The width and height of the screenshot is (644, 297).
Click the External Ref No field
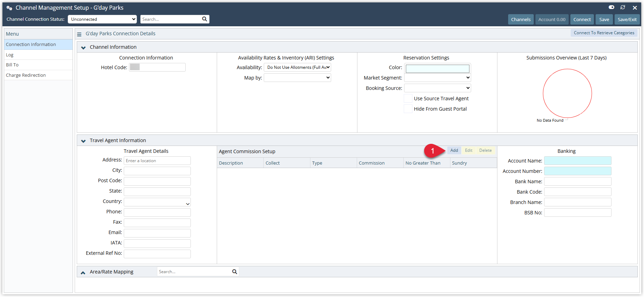(157, 254)
